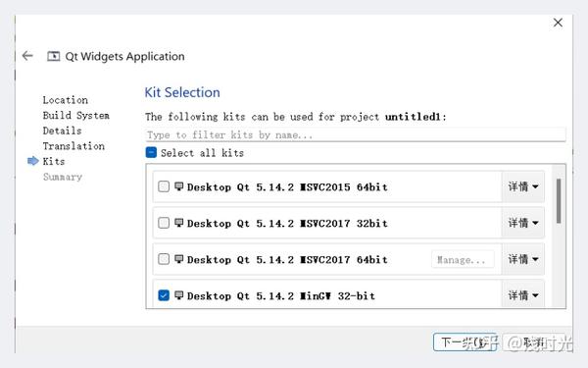The image size is (588, 368).
Task: Click monitor icon of MSVC2017 32bit kit
Action: (179, 223)
